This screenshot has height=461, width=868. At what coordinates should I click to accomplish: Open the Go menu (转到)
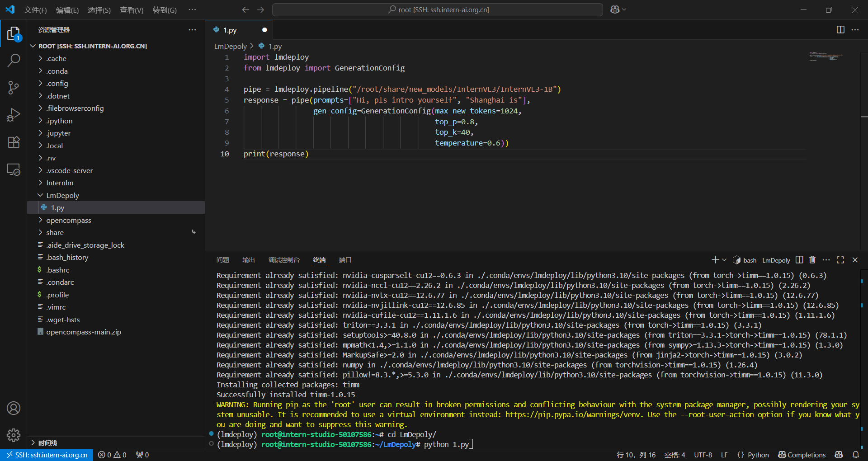point(165,10)
